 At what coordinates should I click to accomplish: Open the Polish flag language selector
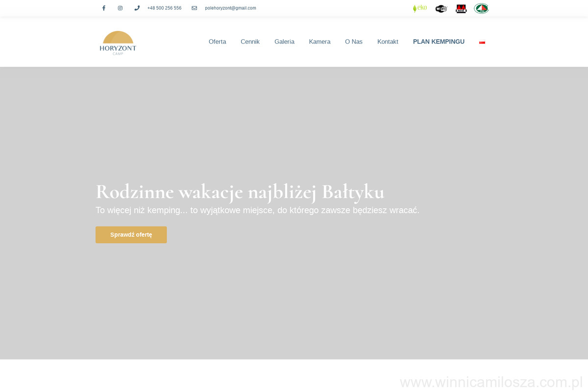pyautogui.click(x=482, y=42)
